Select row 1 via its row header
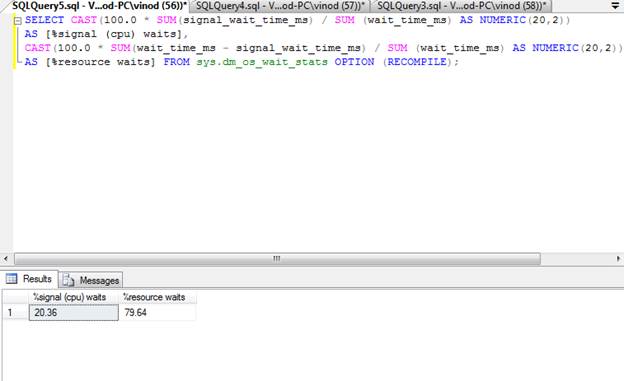Screen dimensions: 624x381 [16, 313]
